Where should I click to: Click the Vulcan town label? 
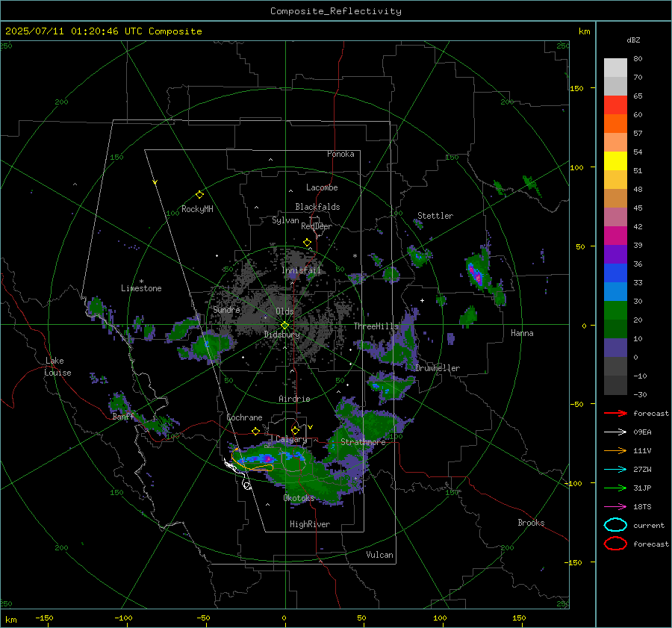(x=379, y=555)
